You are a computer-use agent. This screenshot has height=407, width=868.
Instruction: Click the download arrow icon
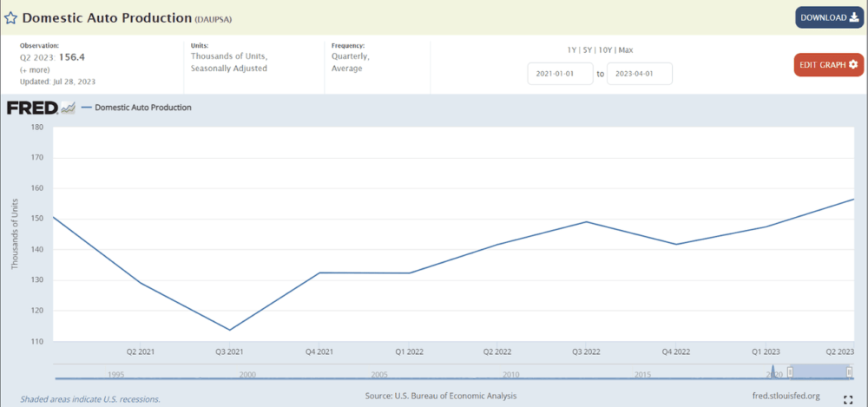tap(855, 17)
